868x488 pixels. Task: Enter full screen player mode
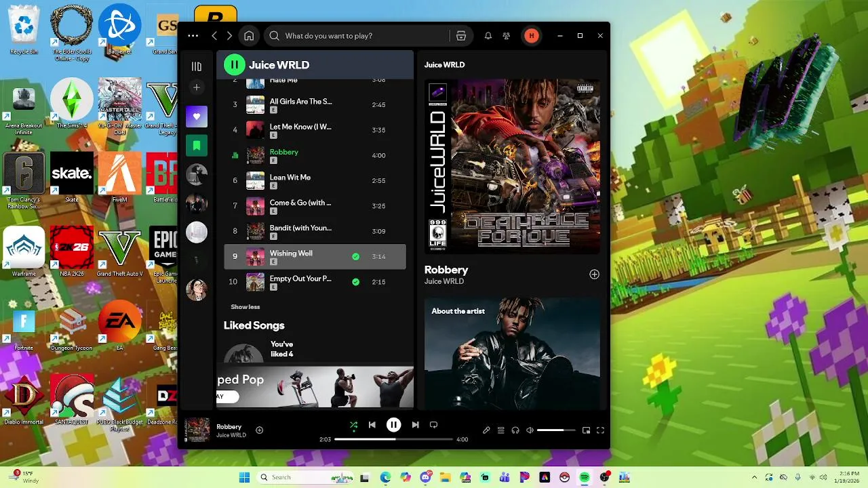click(x=601, y=430)
